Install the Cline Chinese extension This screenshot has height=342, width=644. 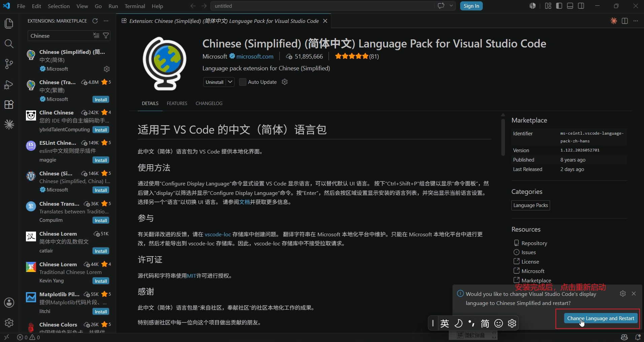tap(101, 130)
